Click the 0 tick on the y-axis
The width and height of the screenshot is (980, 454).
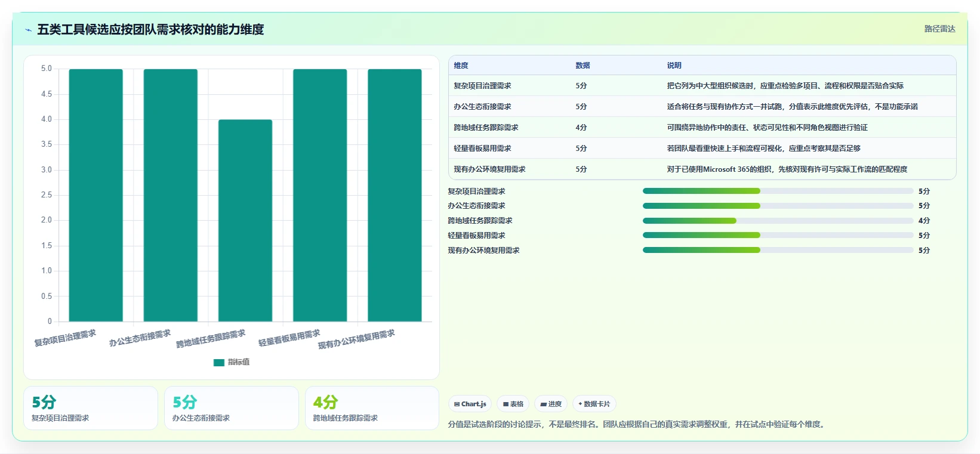(x=50, y=322)
